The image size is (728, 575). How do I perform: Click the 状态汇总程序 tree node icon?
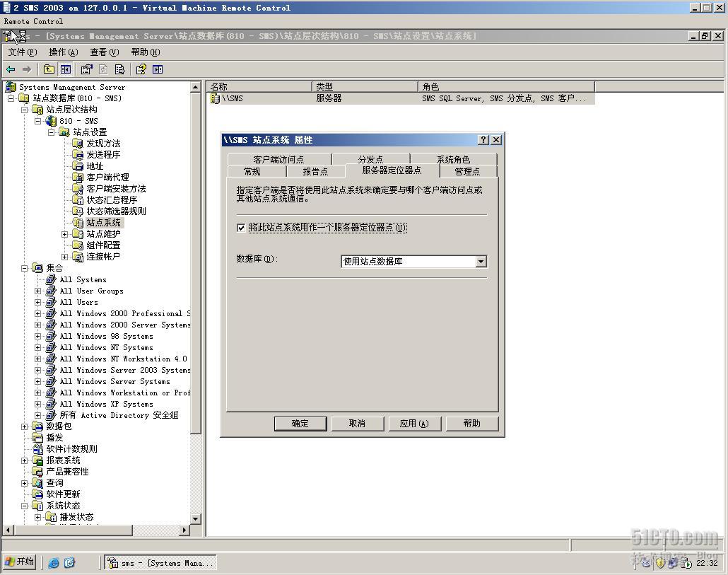(78, 199)
